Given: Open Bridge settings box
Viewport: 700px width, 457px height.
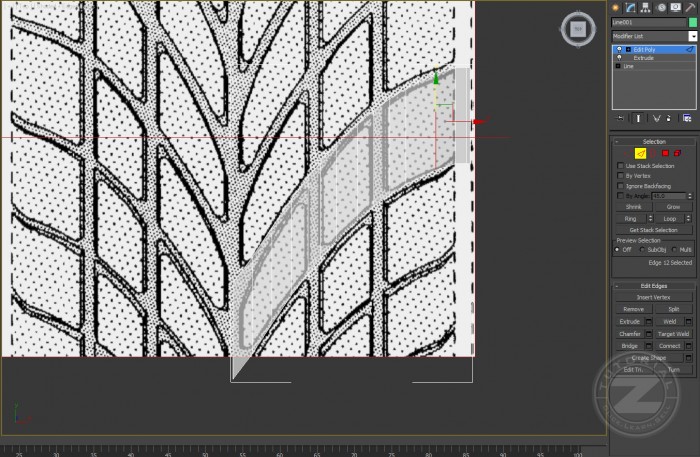Looking at the screenshot, I should click(649, 346).
